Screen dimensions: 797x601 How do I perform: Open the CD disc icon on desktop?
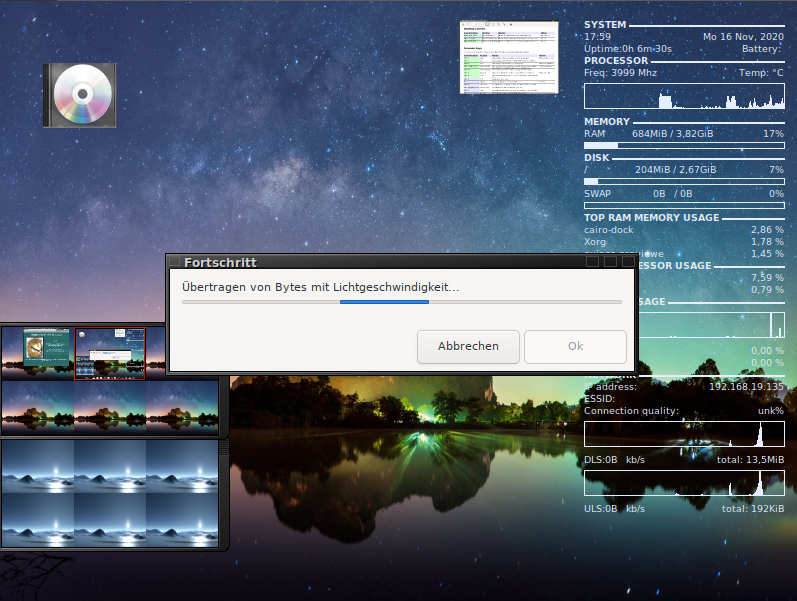tap(80, 95)
